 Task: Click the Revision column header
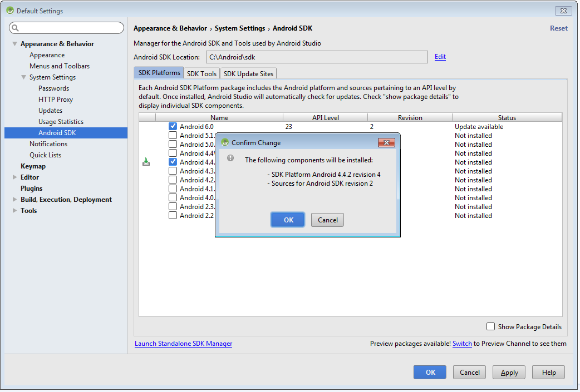[x=410, y=117]
